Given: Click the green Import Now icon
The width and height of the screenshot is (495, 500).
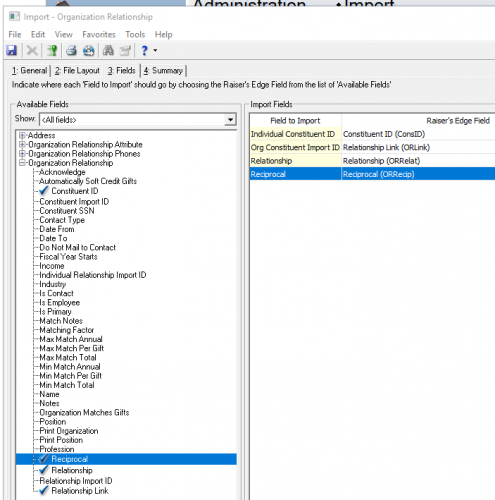Looking at the screenshot, I should (x=52, y=51).
